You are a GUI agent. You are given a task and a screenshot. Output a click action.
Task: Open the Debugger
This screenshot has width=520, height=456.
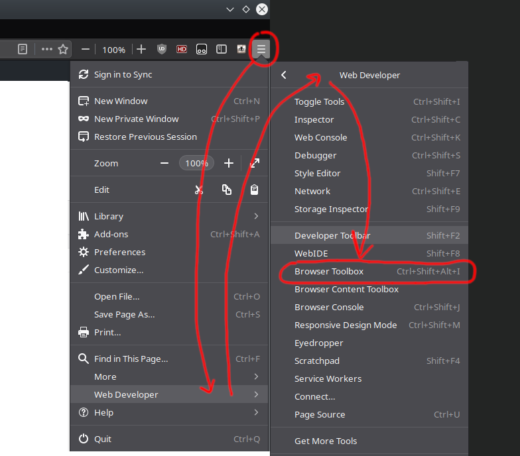coord(369,156)
